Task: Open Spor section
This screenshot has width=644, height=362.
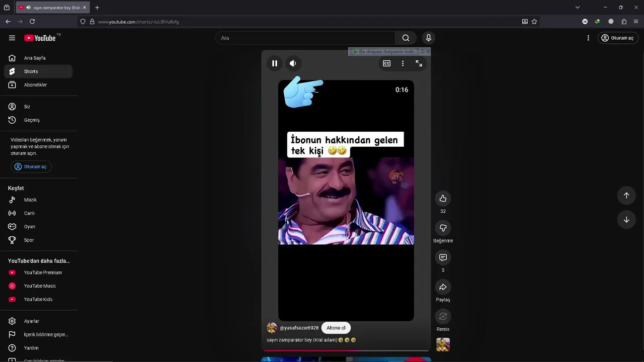Action: click(x=38, y=240)
